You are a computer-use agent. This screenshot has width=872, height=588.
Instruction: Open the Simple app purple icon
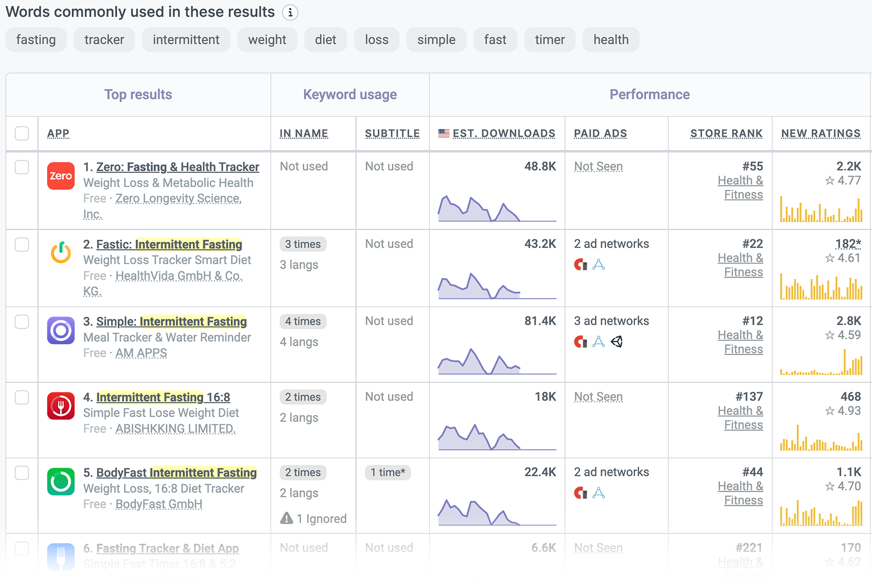pos(61,330)
